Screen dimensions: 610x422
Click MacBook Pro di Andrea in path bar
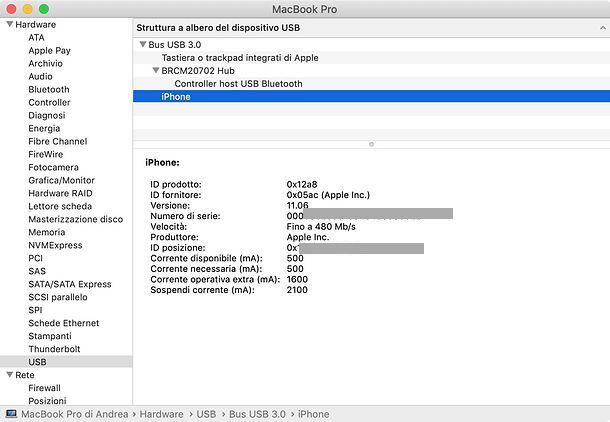[75, 414]
